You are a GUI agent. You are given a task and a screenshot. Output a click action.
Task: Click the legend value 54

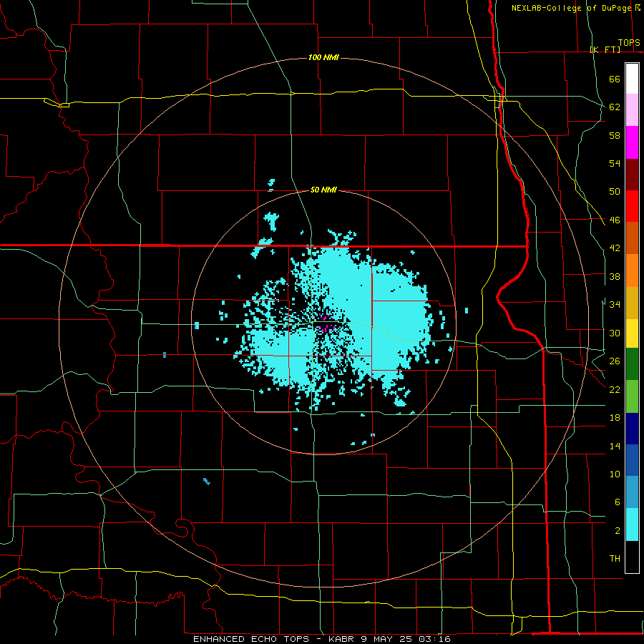point(615,163)
